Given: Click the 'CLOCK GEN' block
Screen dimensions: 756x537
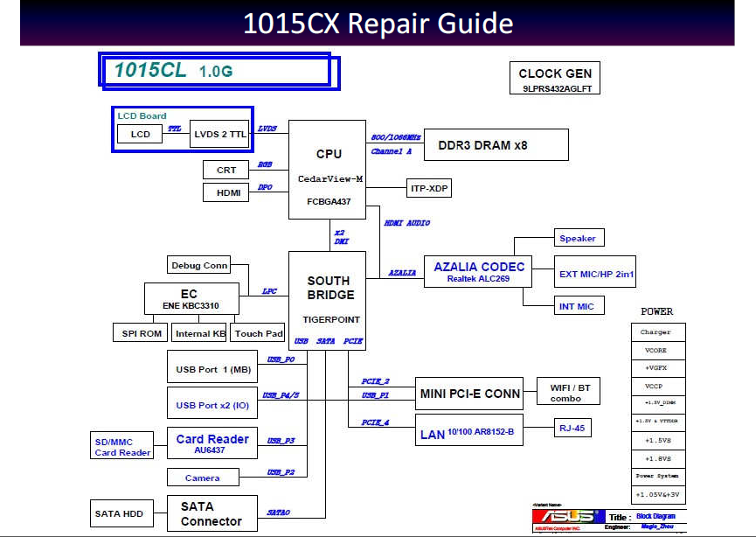Looking at the screenshot, I should coord(555,78).
